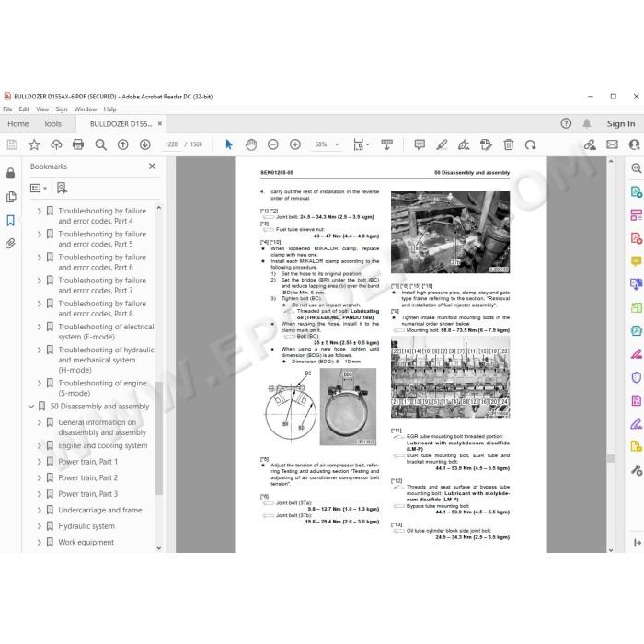Click the delete trash icon
Viewport: 644px width, 644px height.
[509, 144]
